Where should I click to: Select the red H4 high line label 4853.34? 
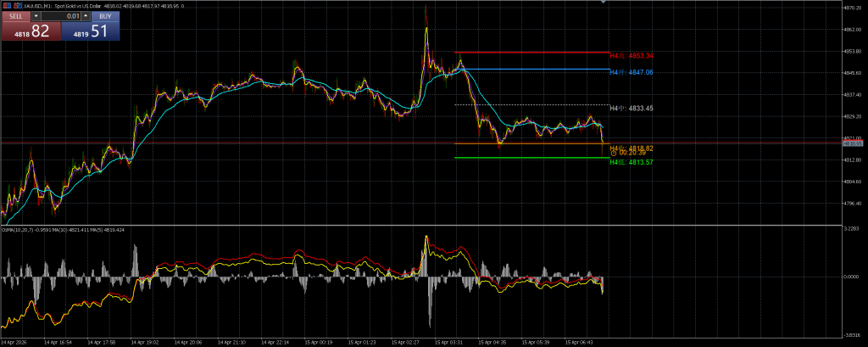[x=631, y=56]
